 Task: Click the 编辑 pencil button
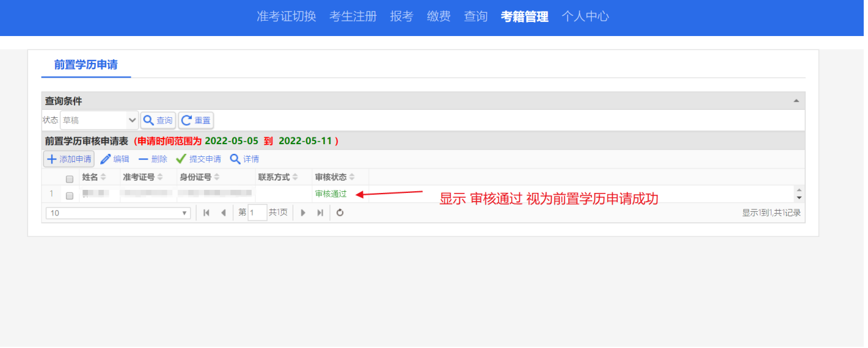pyautogui.click(x=115, y=159)
